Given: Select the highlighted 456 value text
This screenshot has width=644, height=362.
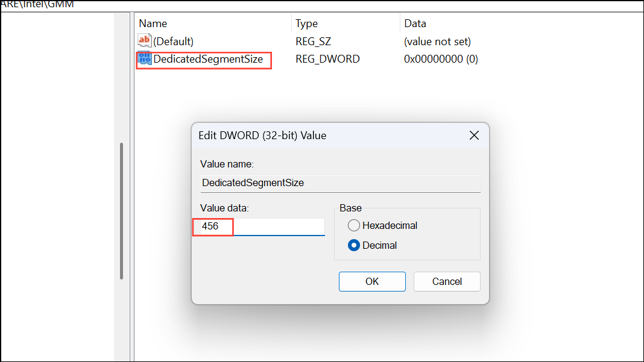Looking at the screenshot, I should pyautogui.click(x=212, y=227).
